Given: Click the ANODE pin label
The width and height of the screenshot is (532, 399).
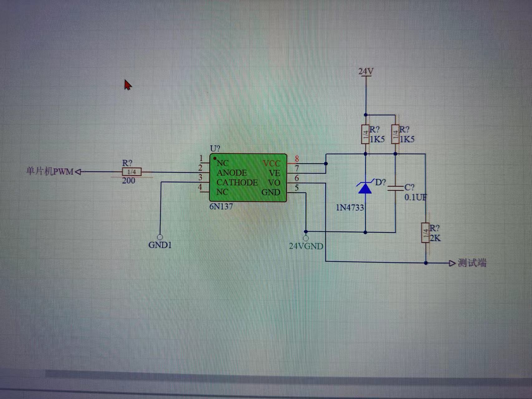Looking at the screenshot, I should [x=232, y=173].
